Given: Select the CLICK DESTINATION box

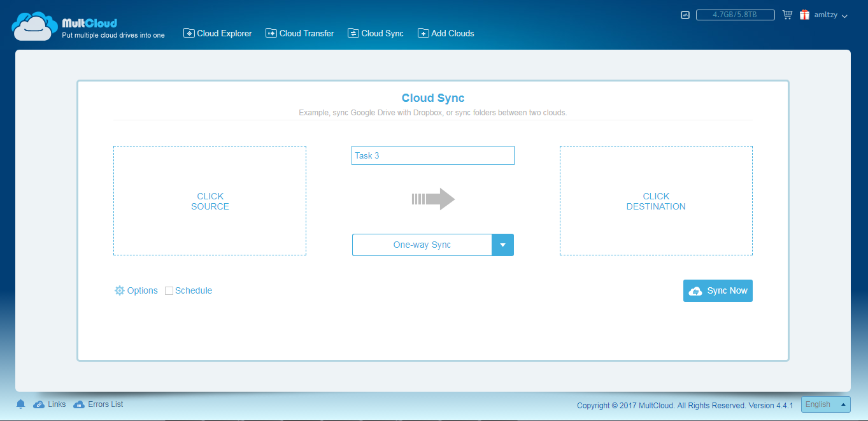Looking at the screenshot, I should pos(656,201).
